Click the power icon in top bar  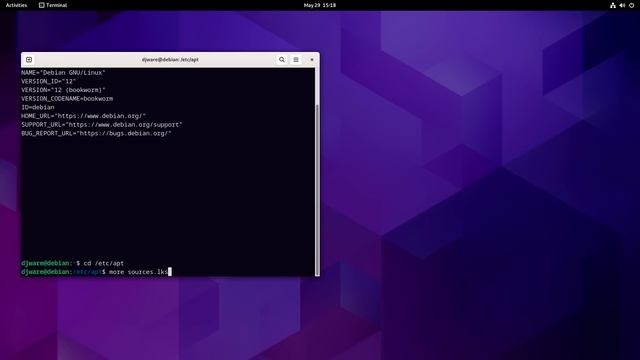tap(631, 5)
